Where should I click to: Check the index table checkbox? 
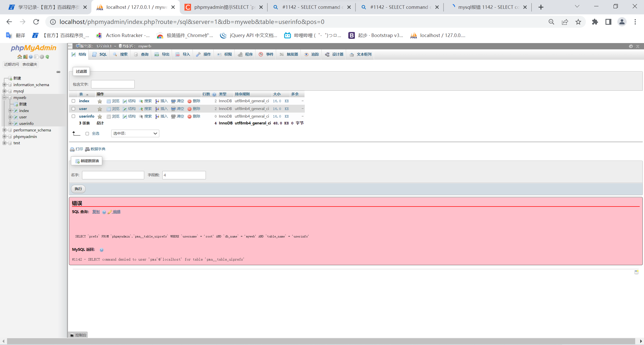point(73,101)
